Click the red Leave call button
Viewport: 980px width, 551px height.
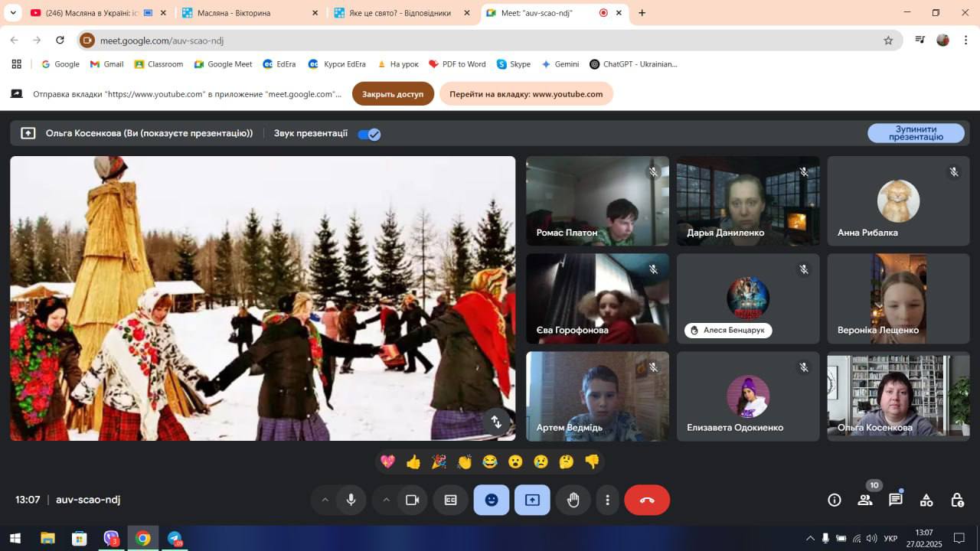click(647, 500)
